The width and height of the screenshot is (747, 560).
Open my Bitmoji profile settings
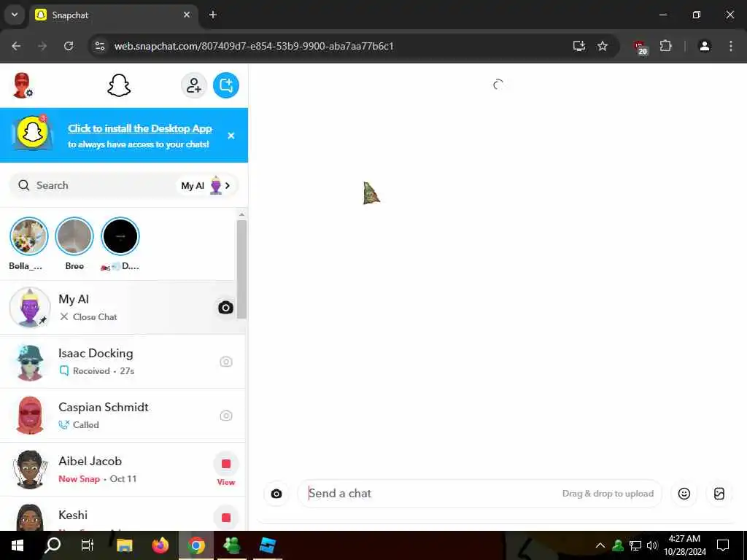tap(22, 86)
